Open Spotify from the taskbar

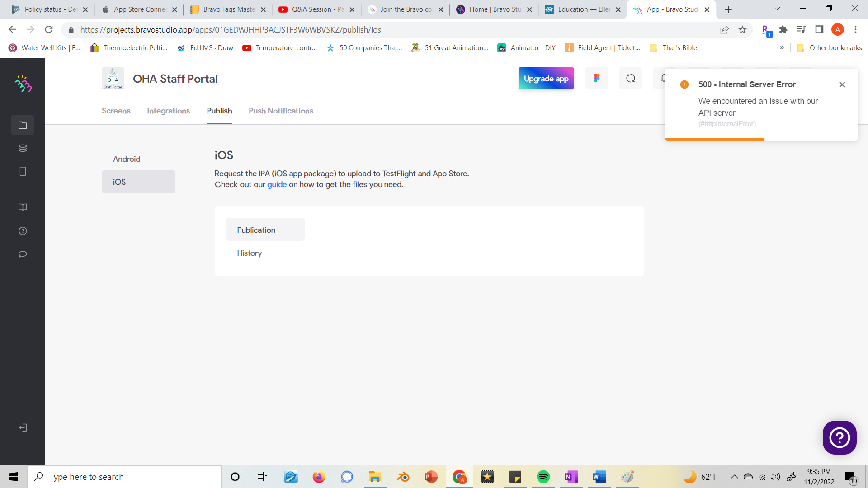click(x=543, y=477)
